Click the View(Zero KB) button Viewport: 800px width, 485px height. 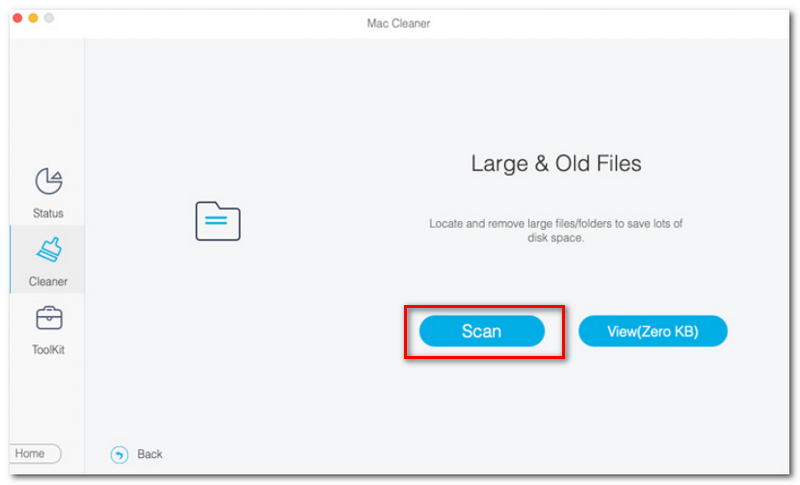point(653,331)
